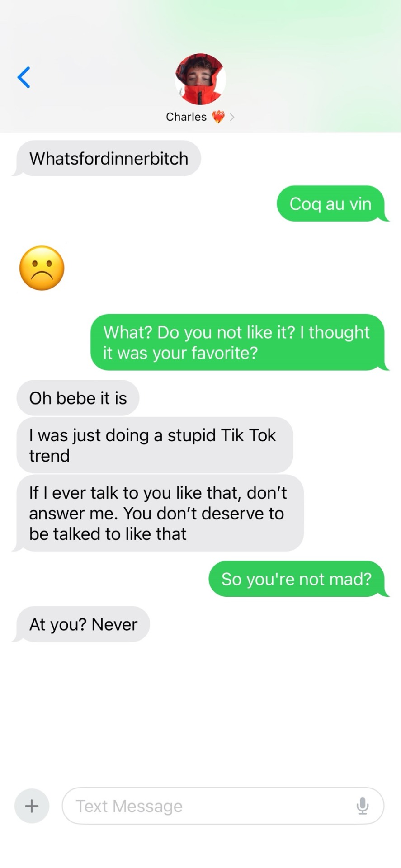This screenshot has width=401, height=868.
Task: Tap the blue back arrow
Action: point(24,77)
